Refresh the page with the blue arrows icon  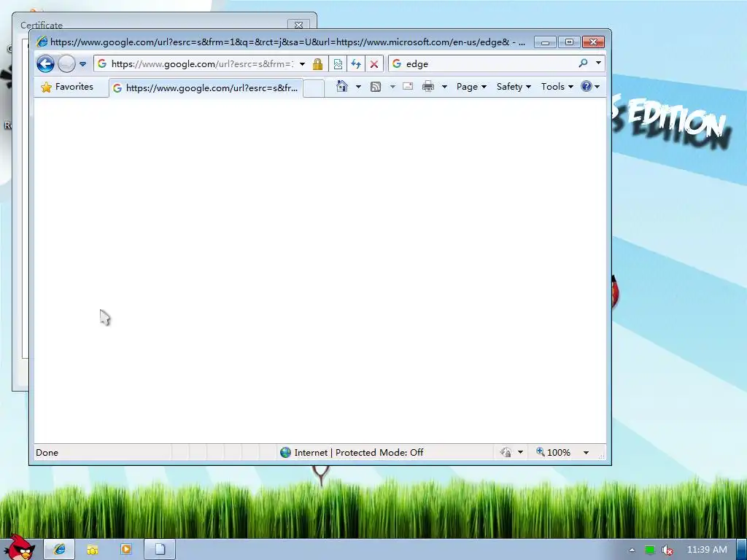(356, 64)
